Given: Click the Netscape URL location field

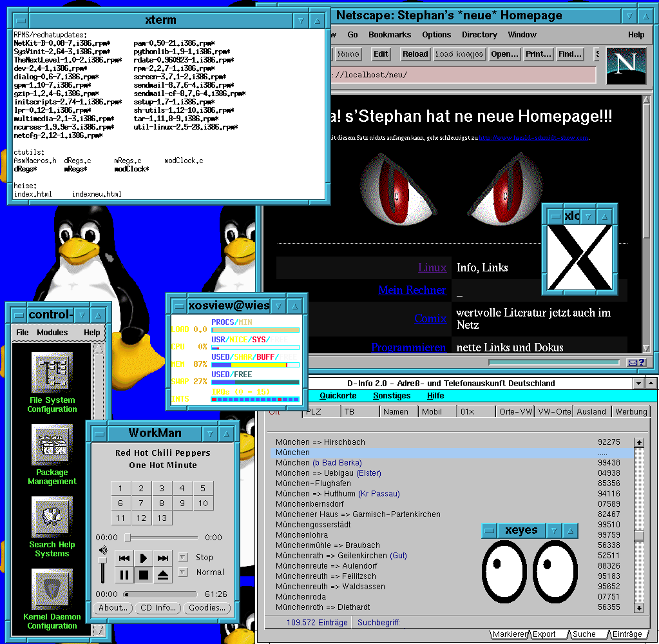Looking at the screenshot, I should click(464, 75).
